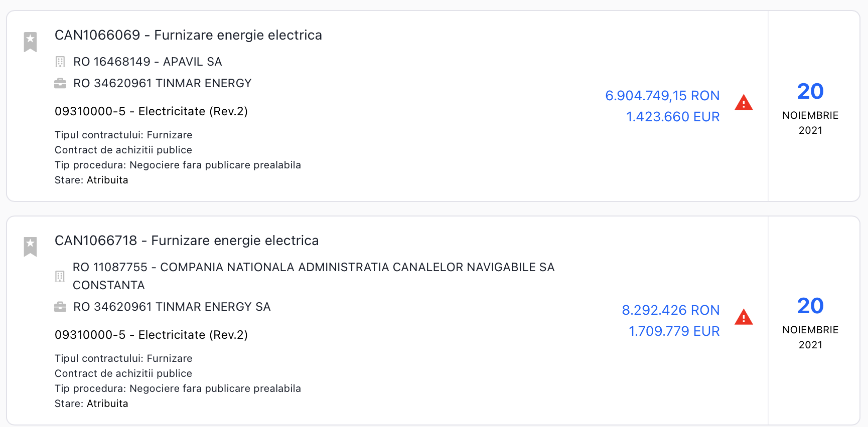Open the CAN1066069 Furnizare energie electrica title

coord(188,35)
